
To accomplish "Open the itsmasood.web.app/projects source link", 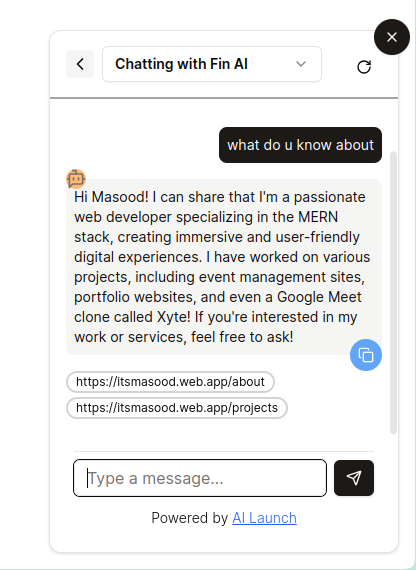I will [177, 408].
